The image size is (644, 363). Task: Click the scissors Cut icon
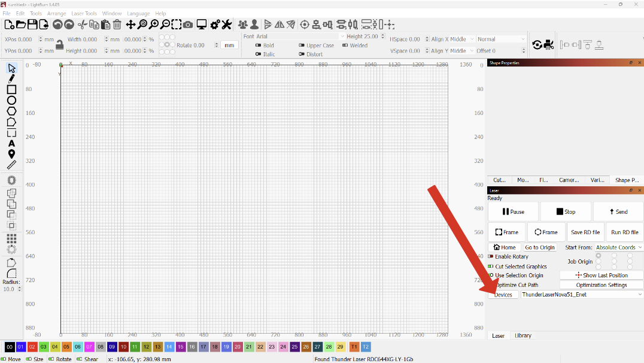82,25
